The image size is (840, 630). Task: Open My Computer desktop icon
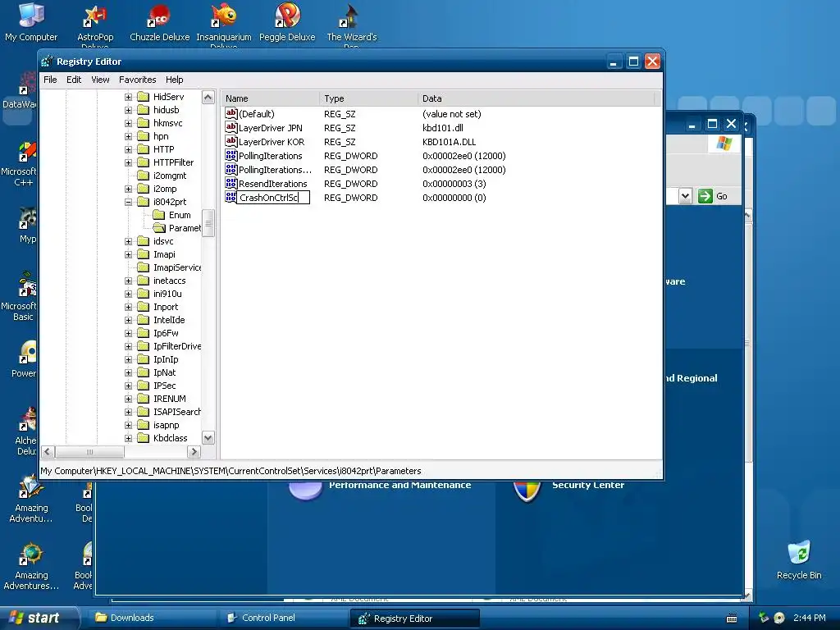point(31,22)
